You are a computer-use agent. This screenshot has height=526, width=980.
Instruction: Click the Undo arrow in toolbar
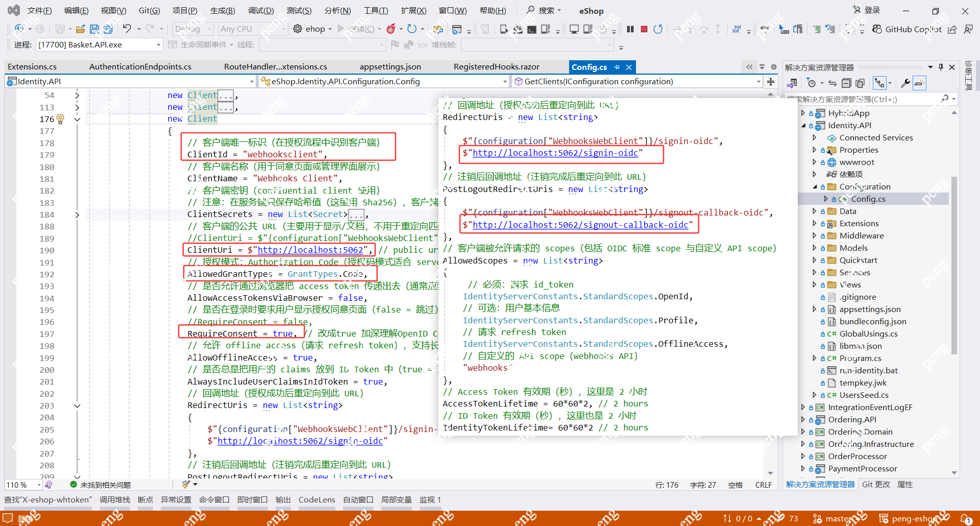pyautogui.click(x=127, y=29)
